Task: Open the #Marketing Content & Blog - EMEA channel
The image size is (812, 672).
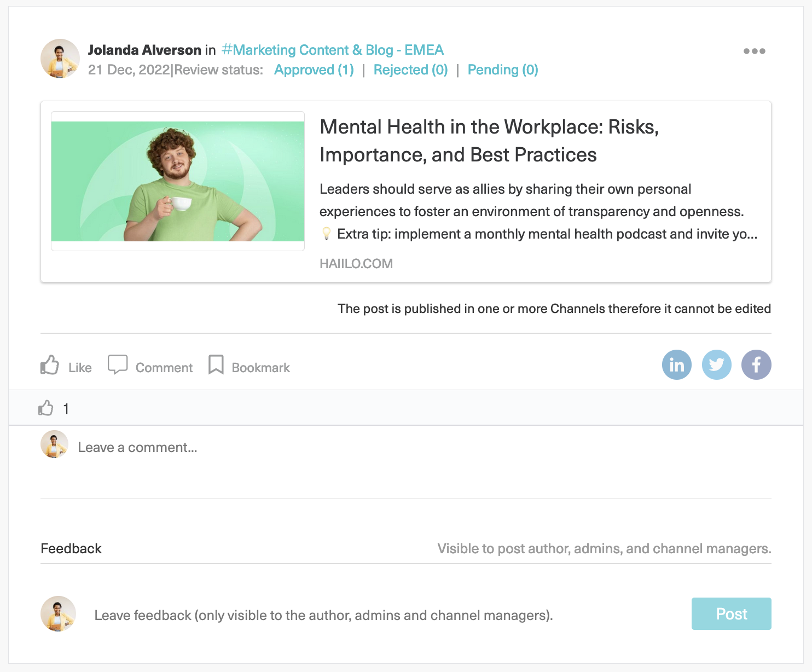Action: coord(333,50)
